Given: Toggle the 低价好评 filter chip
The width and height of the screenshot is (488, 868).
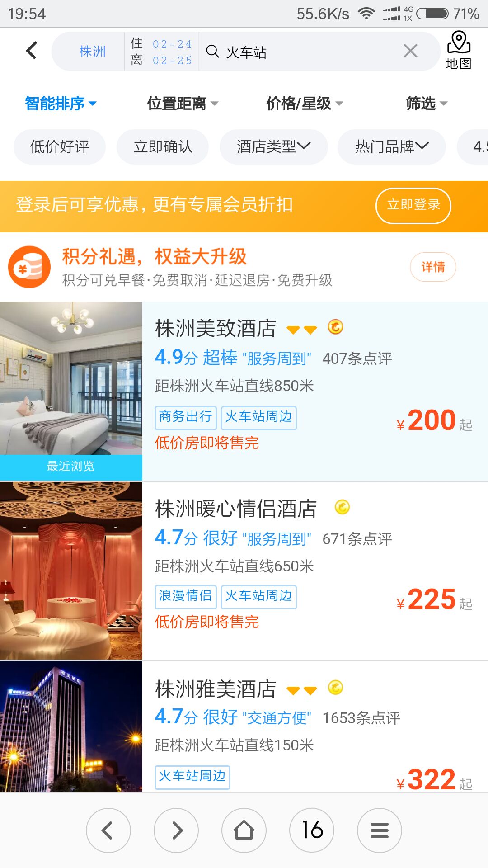Looking at the screenshot, I should pos(60,147).
